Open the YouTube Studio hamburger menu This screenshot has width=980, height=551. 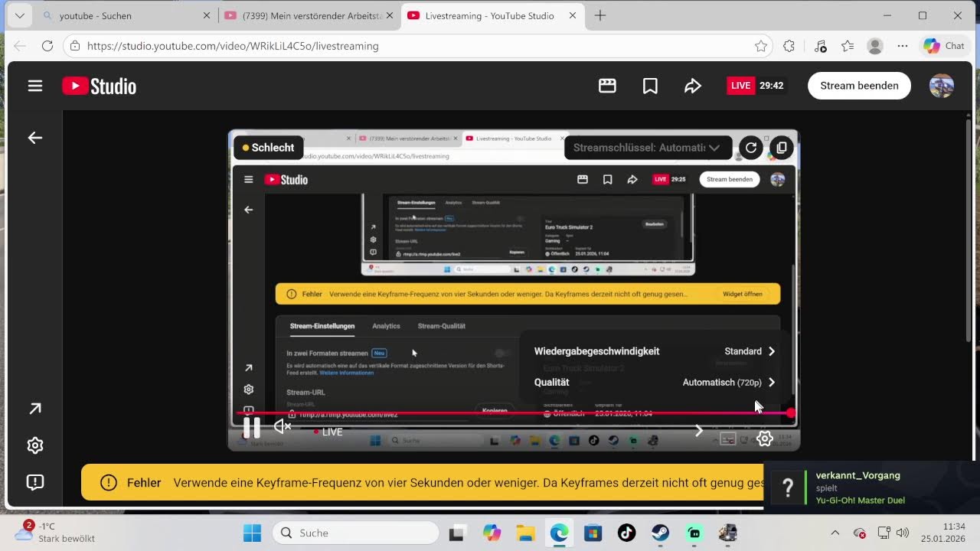coord(35,86)
